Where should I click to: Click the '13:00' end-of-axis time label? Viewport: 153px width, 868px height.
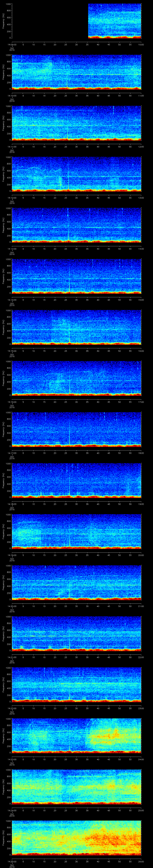(141, 198)
